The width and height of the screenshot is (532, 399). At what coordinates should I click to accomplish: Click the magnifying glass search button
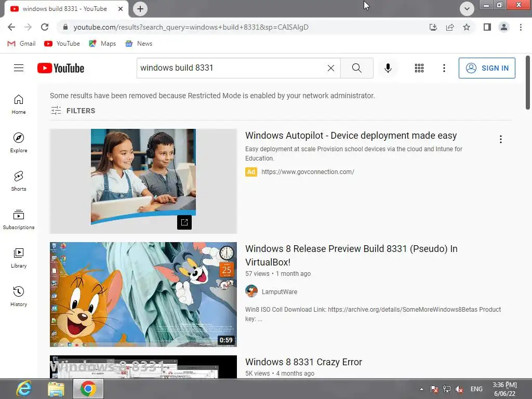pyautogui.click(x=356, y=68)
